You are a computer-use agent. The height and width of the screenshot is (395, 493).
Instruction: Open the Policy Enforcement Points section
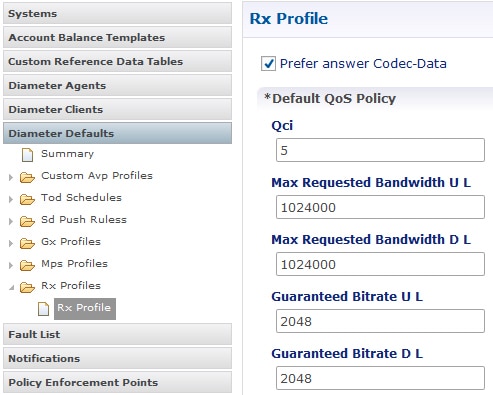117,382
